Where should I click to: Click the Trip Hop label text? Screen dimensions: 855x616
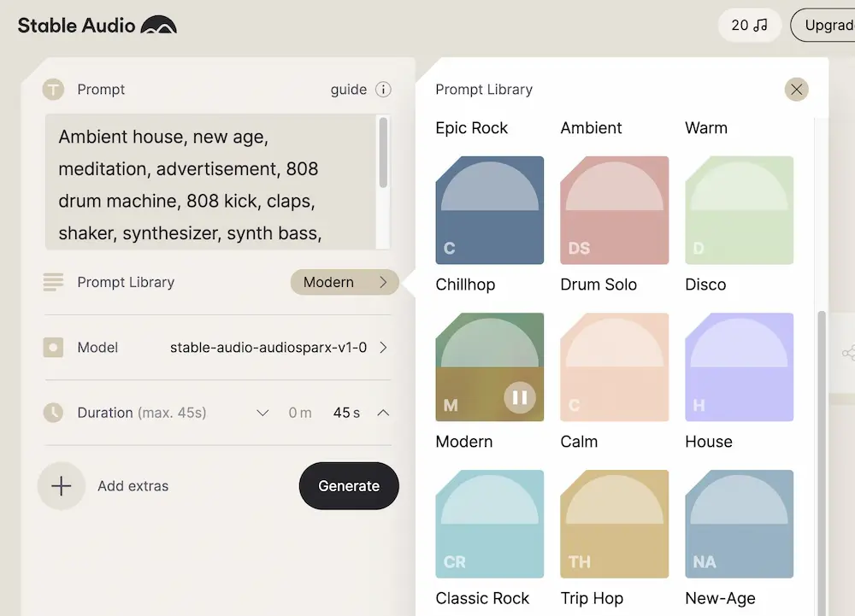point(592,598)
